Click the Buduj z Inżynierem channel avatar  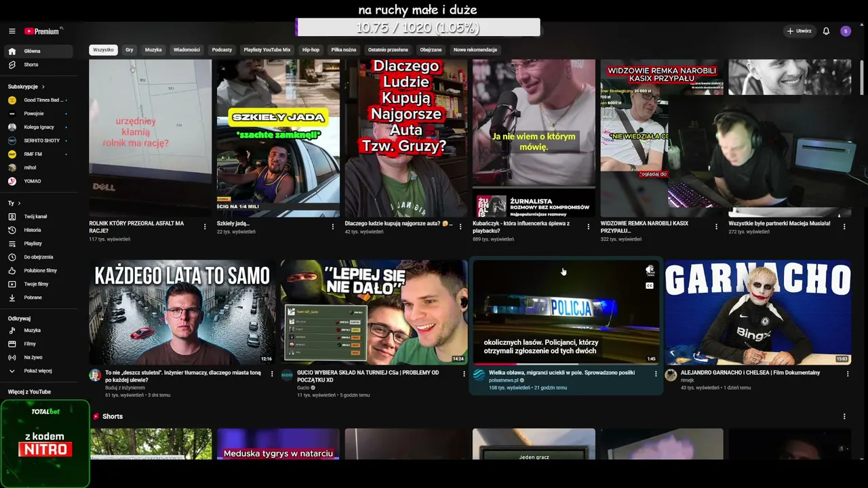pyautogui.click(x=95, y=375)
